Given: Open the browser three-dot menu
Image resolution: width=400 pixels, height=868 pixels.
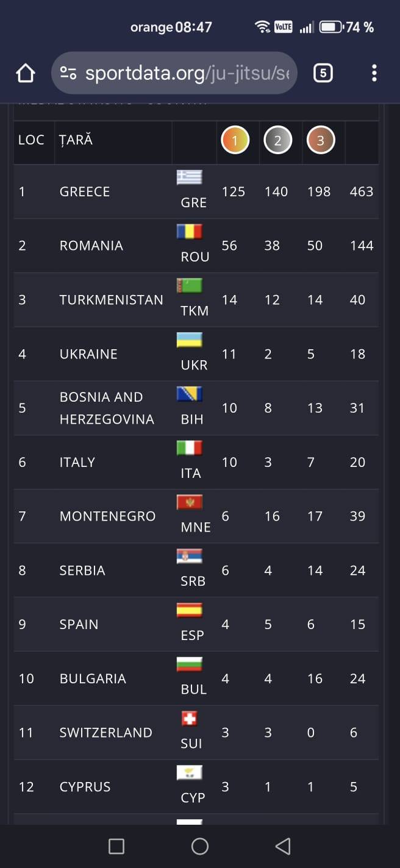Looking at the screenshot, I should click(374, 74).
